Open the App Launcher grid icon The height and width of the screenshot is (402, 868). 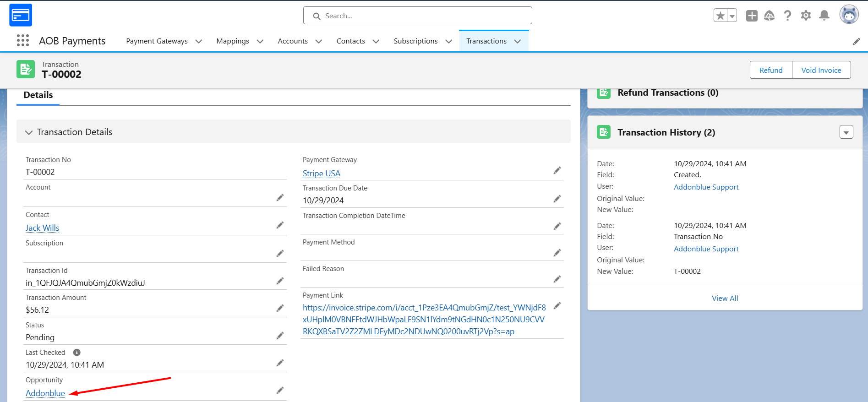(23, 41)
